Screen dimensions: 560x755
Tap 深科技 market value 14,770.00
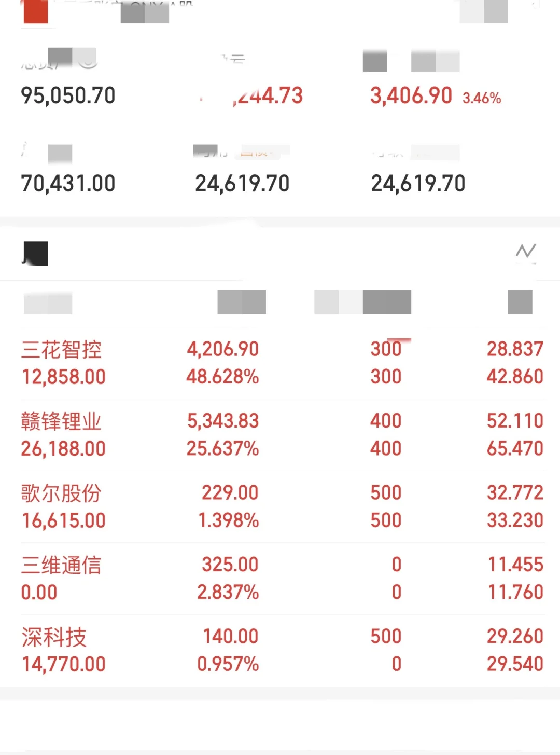pyautogui.click(x=63, y=664)
